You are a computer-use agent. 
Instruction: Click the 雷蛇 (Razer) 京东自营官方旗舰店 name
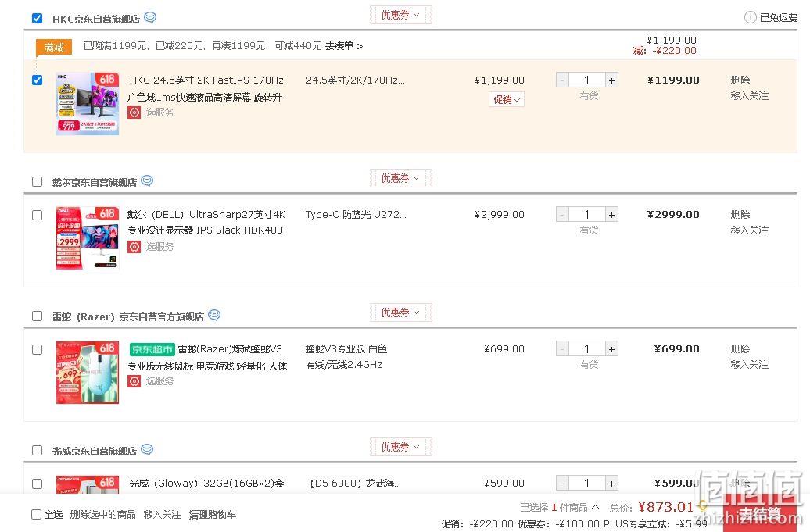128,316
